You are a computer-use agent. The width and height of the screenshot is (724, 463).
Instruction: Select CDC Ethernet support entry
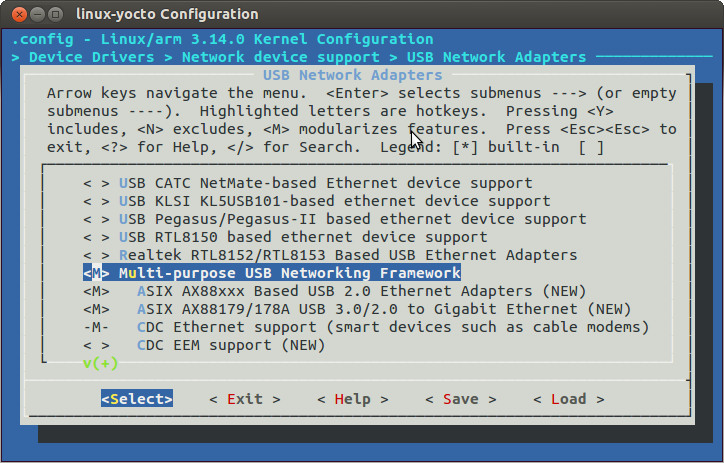point(366,327)
